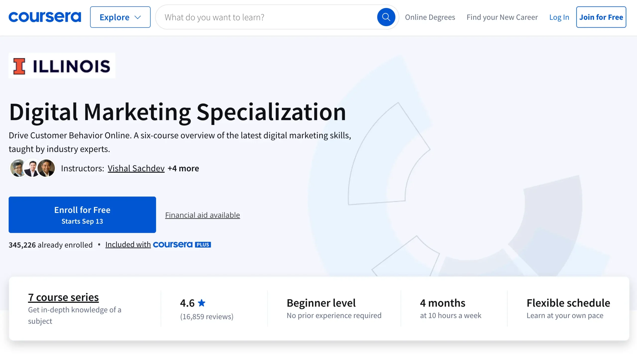Click the Coursera Plus badge
Image resolution: width=637 pixels, height=364 pixels.
click(182, 245)
